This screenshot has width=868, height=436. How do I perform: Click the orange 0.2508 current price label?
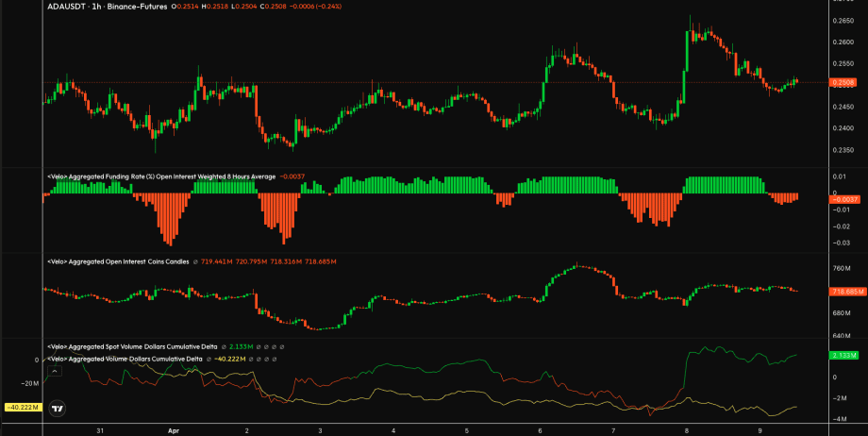click(843, 83)
